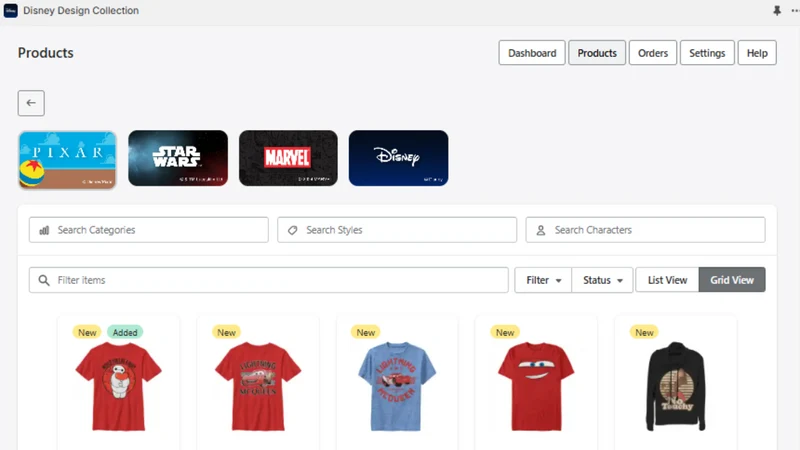Viewport: 800px width, 450px height.
Task: Click the bar chart icon in Search Categories
Action: tap(44, 230)
